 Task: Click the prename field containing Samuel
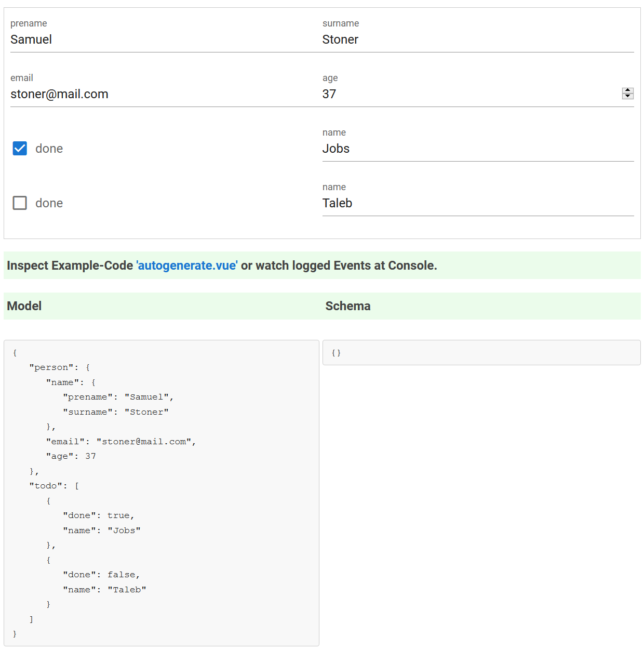click(x=166, y=39)
